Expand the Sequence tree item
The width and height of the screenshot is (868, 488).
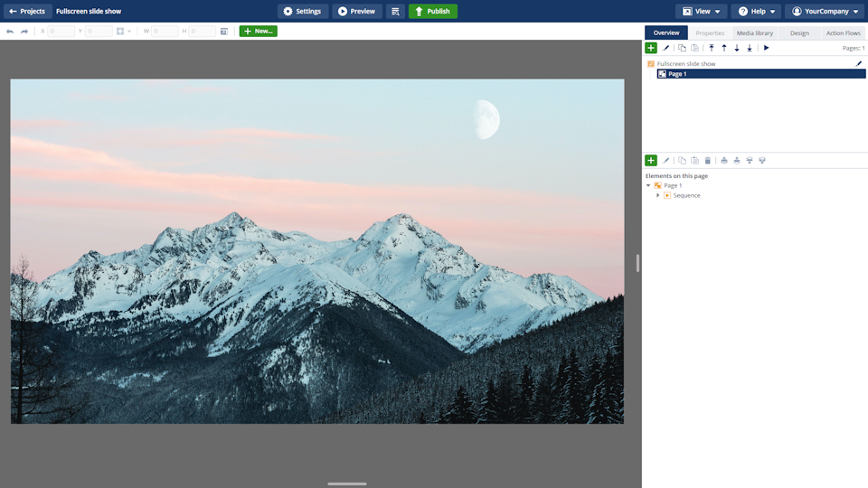point(658,195)
